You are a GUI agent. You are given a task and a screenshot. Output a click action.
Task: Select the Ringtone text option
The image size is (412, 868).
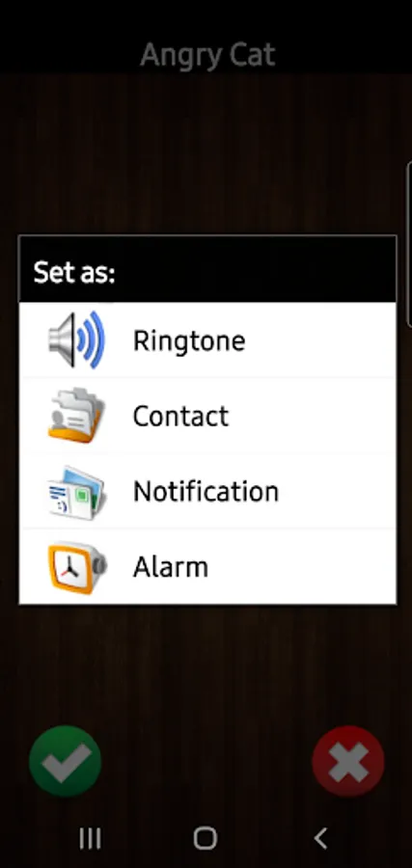(189, 341)
